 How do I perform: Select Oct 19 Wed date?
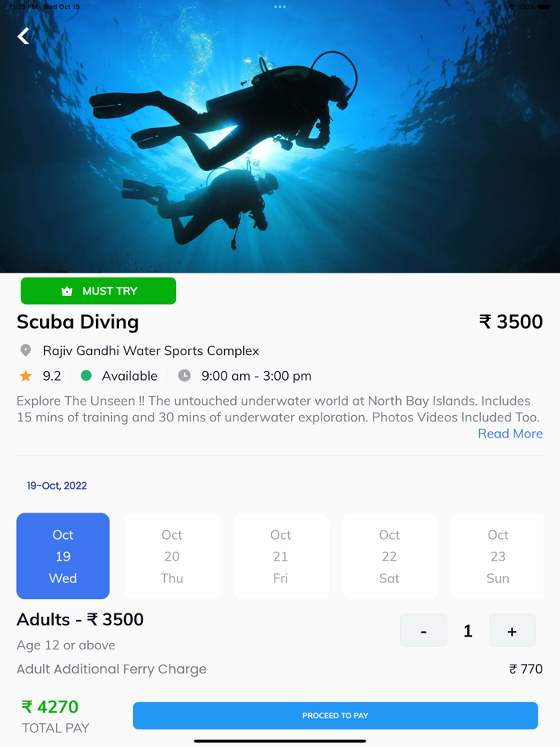pos(63,556)
